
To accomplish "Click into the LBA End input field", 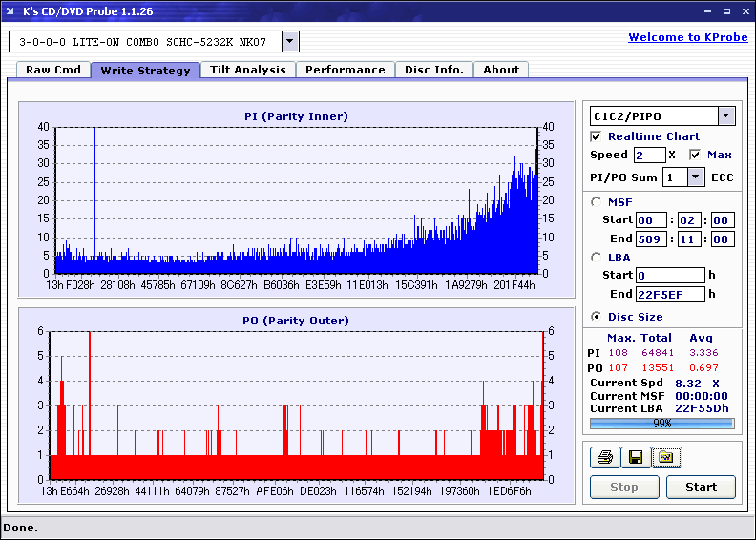I will tap(670, 294).
